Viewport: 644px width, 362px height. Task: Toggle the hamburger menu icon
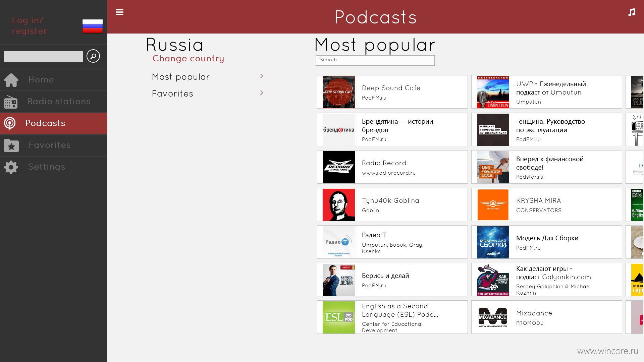point(119,12)
